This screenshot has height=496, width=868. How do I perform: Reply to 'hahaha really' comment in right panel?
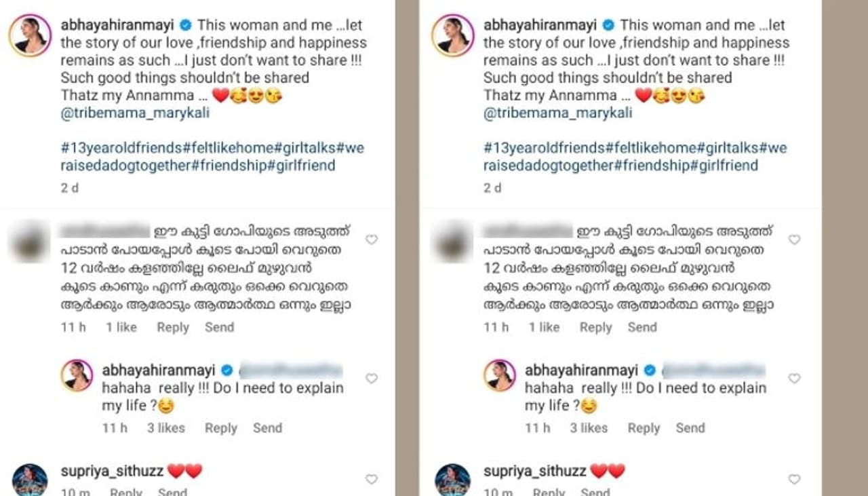(644, 427)
